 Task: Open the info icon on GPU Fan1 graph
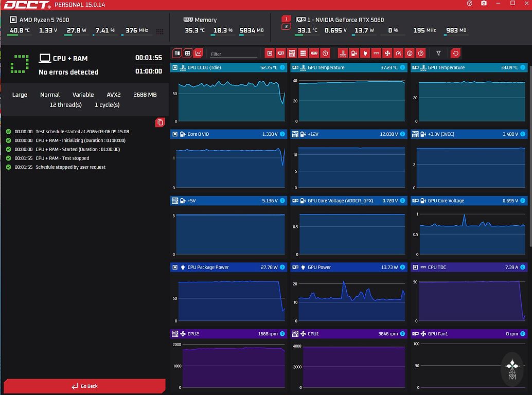tap(523, 334)
